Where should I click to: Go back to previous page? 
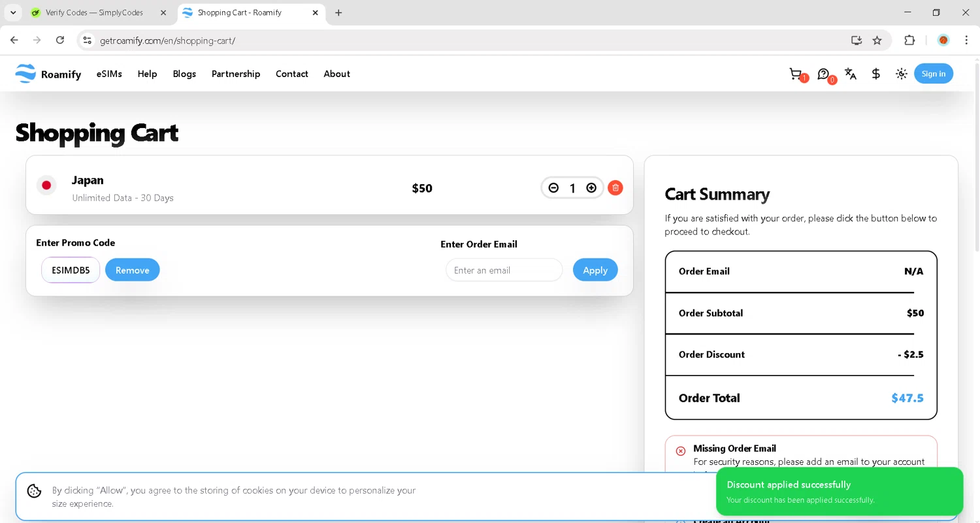14,40
